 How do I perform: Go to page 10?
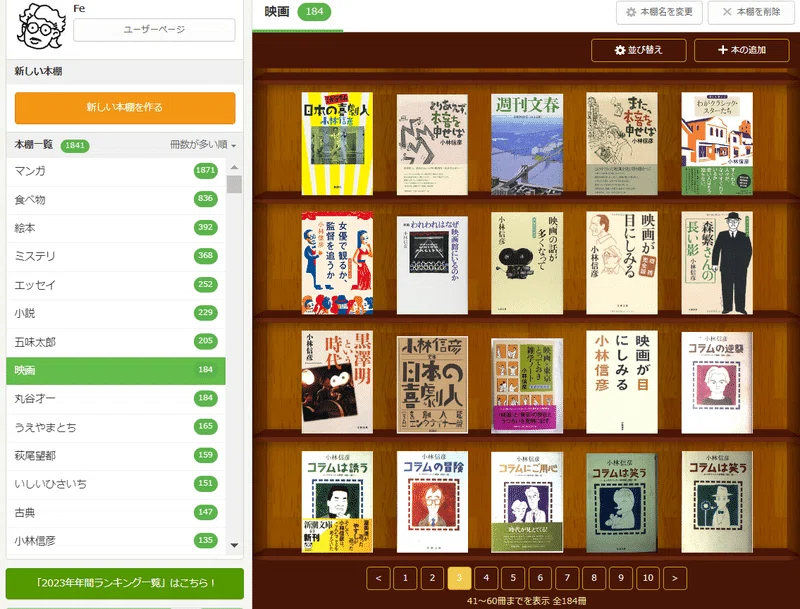[648, 578]
